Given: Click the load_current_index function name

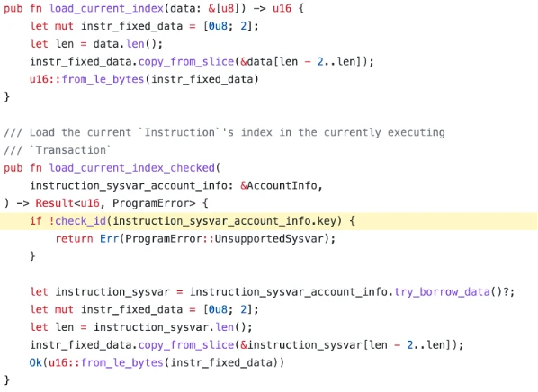Looking at the screenshot, I should [106, 8].
